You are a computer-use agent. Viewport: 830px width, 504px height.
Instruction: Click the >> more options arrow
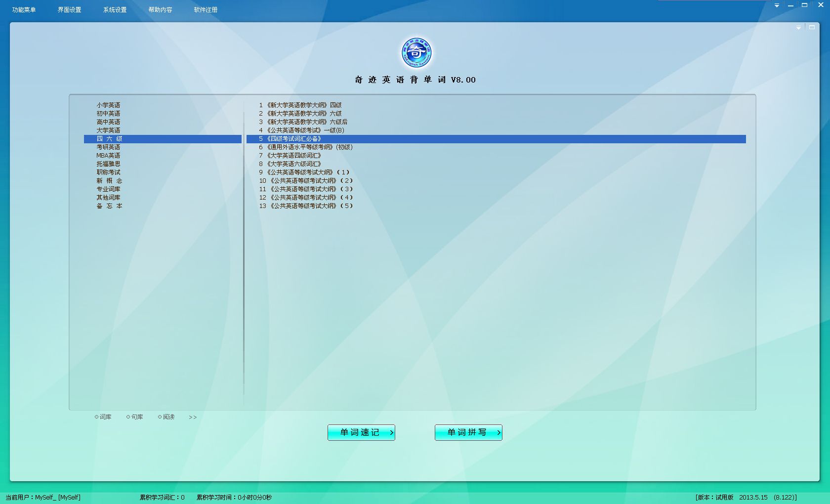[x=193, y=418]
